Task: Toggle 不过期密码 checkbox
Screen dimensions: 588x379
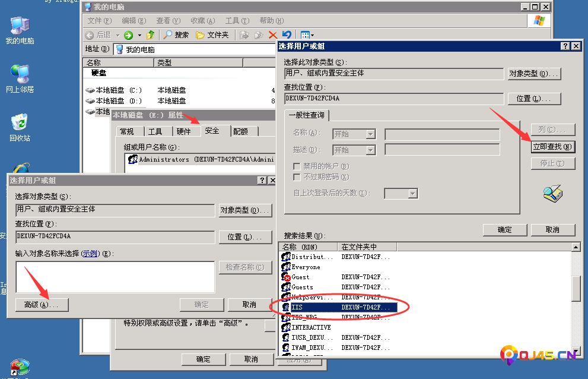Action: pyautogui.click(x=297, y=177)
